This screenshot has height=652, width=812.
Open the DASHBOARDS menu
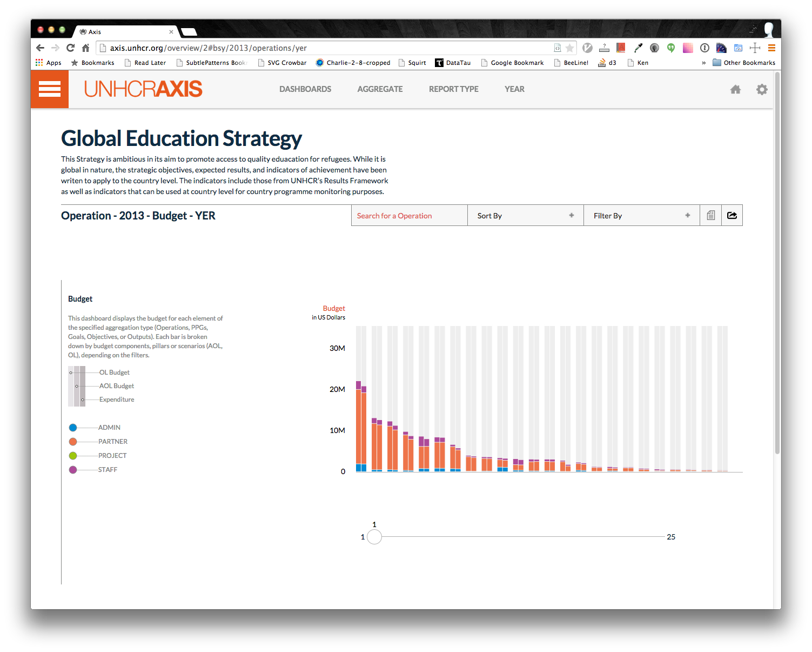tap(305, 89)
